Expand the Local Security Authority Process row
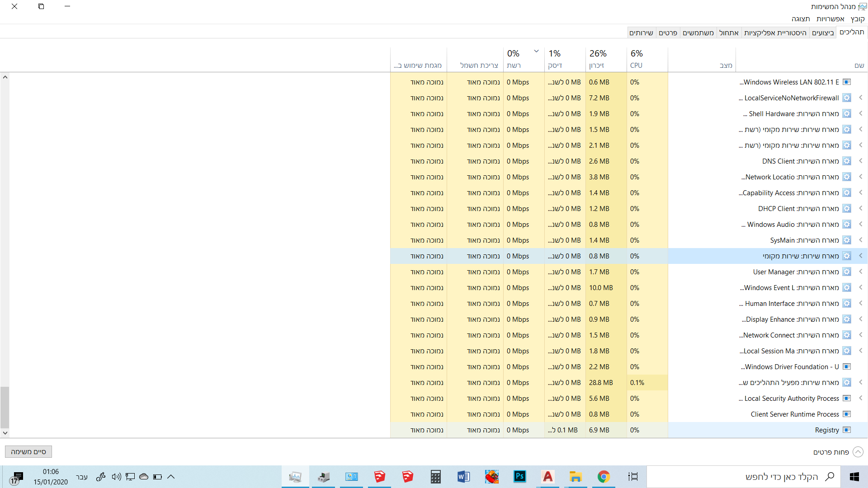Image resolution: width=868 pixels, height=488 pixels. click(860, 399)
